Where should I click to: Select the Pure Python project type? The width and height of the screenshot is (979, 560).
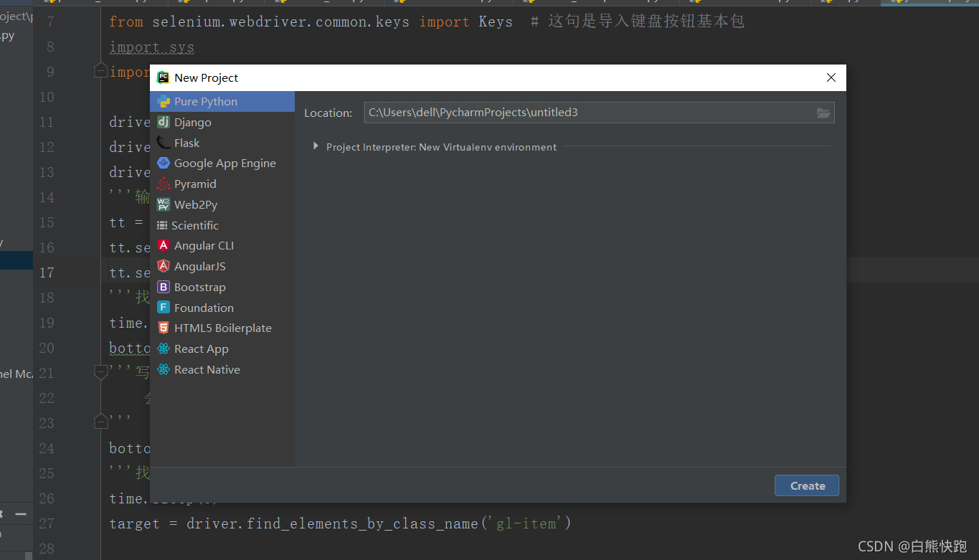click(x=222, y=101)
